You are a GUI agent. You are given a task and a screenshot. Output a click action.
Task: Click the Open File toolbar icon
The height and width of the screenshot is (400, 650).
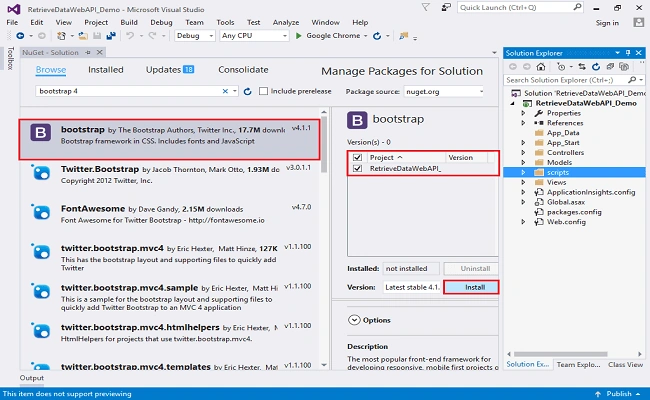tap(83, 36)
